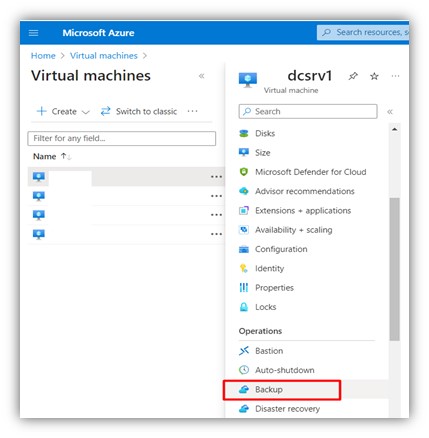The height and width of the screenshot is (438, 429).
Task: Select the first virtual machine row icon
Action: coord(39,176)
